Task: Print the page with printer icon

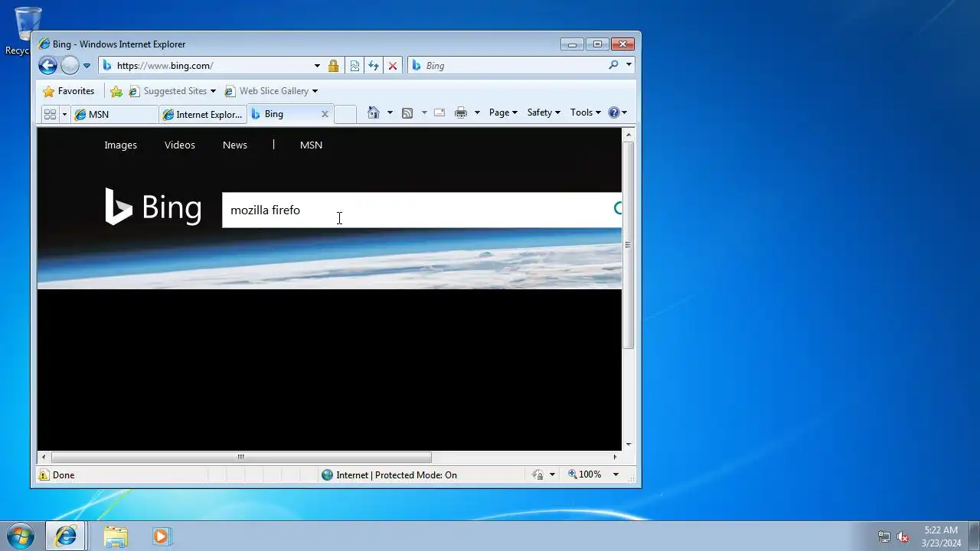Action: point(460,112)
